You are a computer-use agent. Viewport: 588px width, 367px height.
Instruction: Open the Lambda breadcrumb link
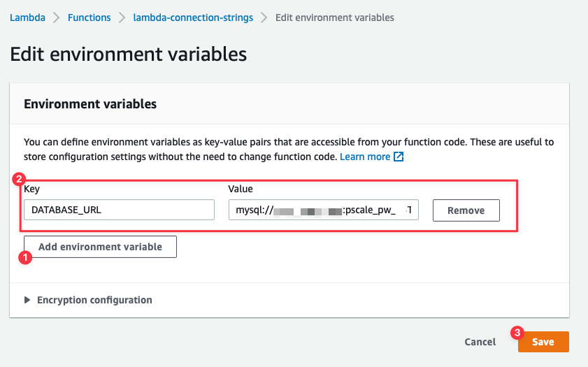tap(27, 17)
